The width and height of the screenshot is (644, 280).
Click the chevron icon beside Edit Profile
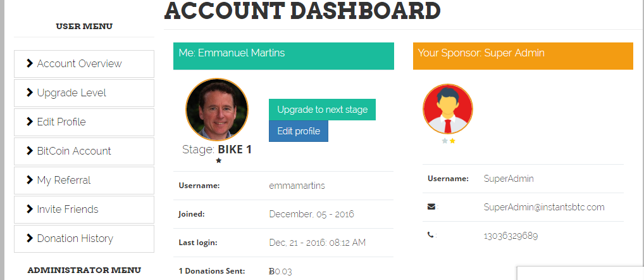[x=29, y=122]
